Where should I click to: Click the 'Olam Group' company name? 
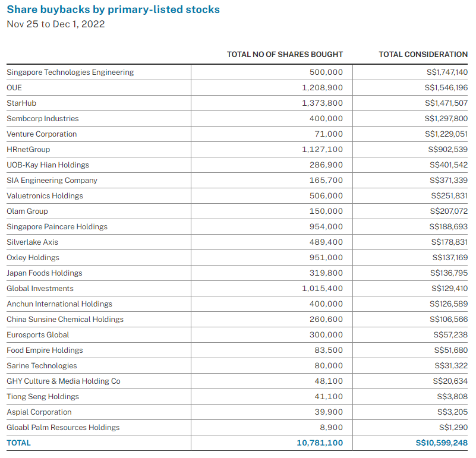(27, 211)
